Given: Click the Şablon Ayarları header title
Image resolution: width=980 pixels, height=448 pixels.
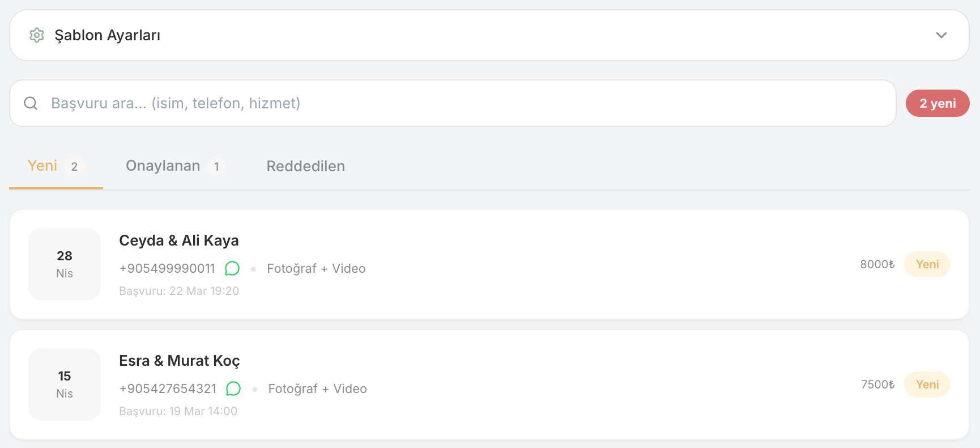Looking at the screenshot, I should click(108, 35).
